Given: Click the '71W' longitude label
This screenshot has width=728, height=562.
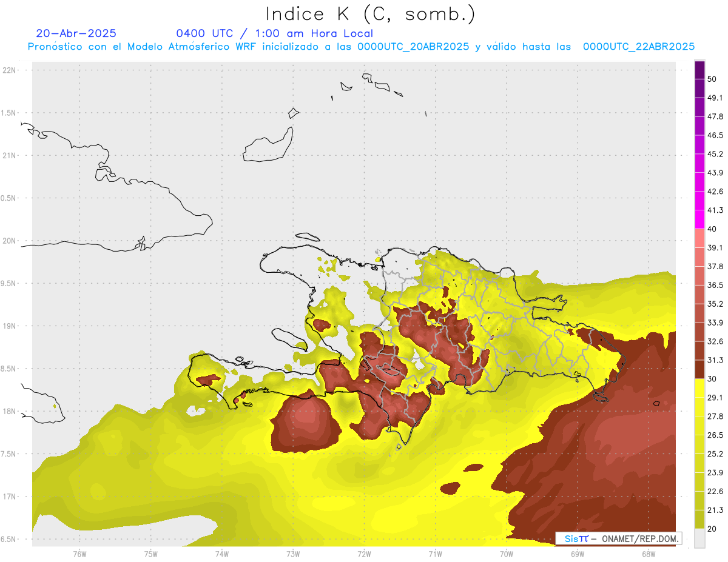Looking at the screenshot, I should [435, 554].
